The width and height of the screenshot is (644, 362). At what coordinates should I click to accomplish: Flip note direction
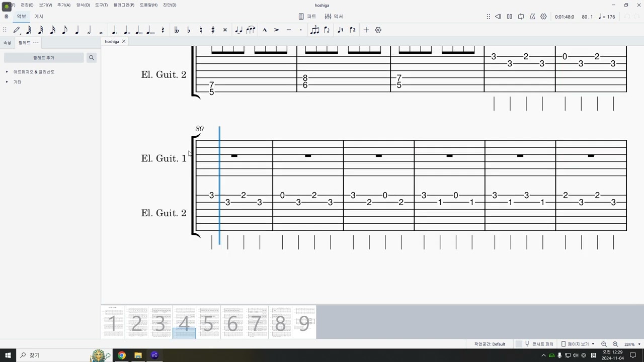[x=327, y=30]
